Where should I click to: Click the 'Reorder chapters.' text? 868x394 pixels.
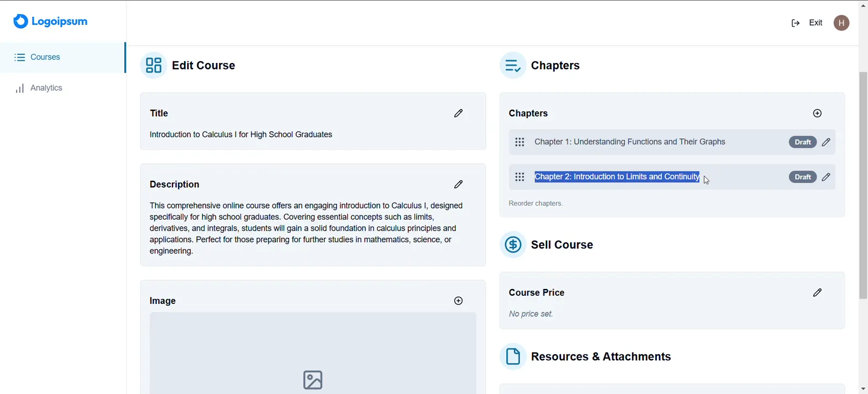(536, 204)
